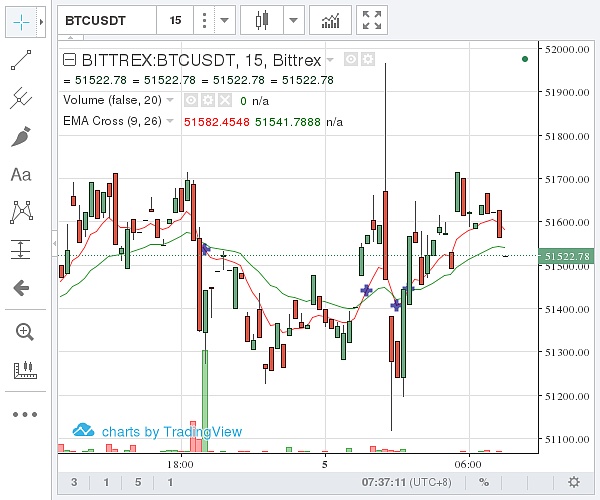The width and height of the screenshot is (600, 500).
Task: Collapse the left drawing toolbar arrow
Action: click(55, 243)
